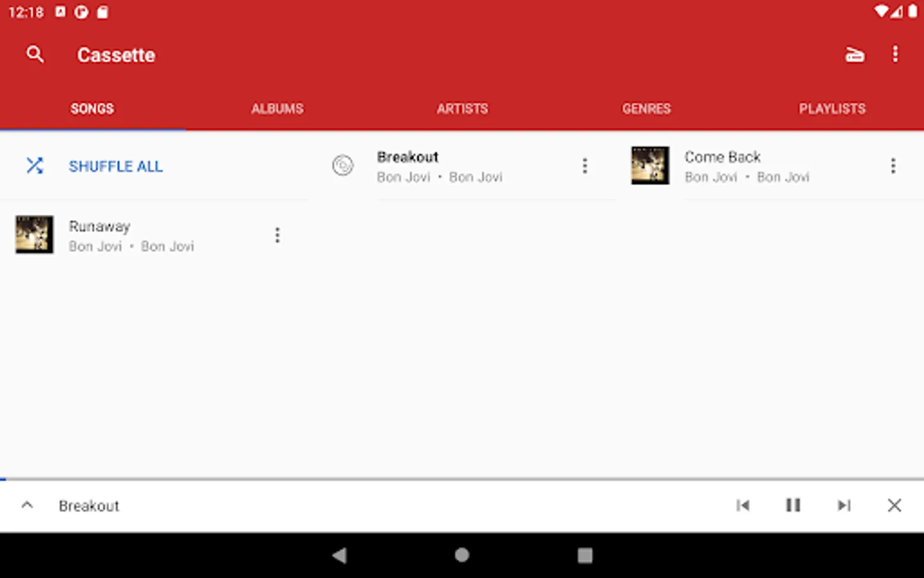
Task: Open the overflow menu for Runaway
Action: click(x=277, y=235)
